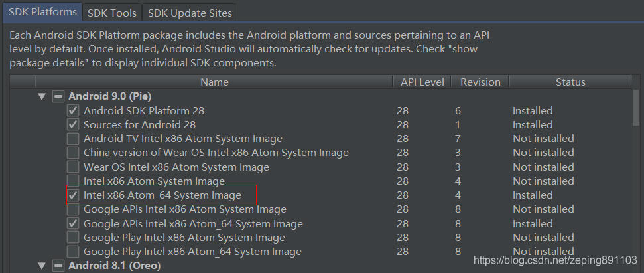This screenshot has height=273, width=644.
Task: Collapse the Android 8.1 (Oreo) group
Action: point(41,265)
